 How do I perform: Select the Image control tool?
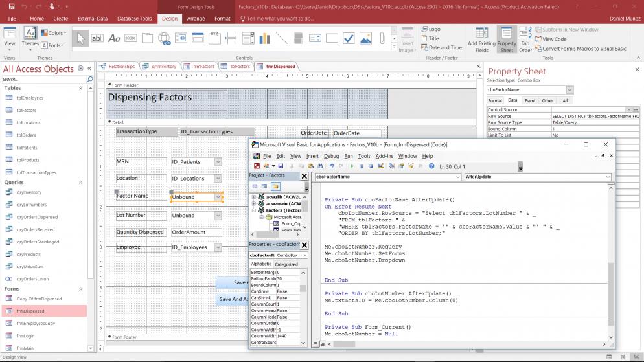(x=365, y=38)
